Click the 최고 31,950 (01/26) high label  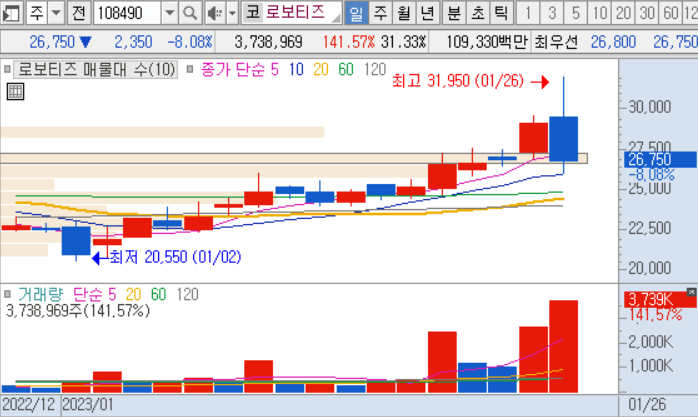click(x=458, y=81)
